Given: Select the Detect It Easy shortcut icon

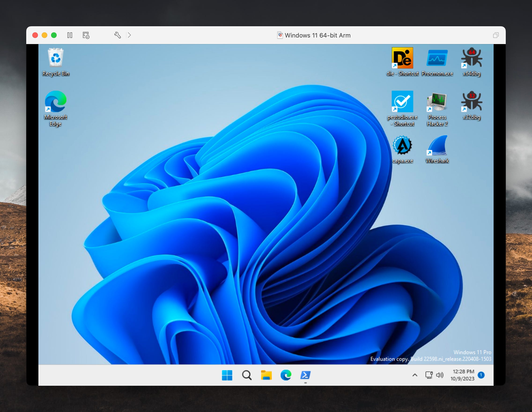Looking at the screenshot, I should (402, 58).
